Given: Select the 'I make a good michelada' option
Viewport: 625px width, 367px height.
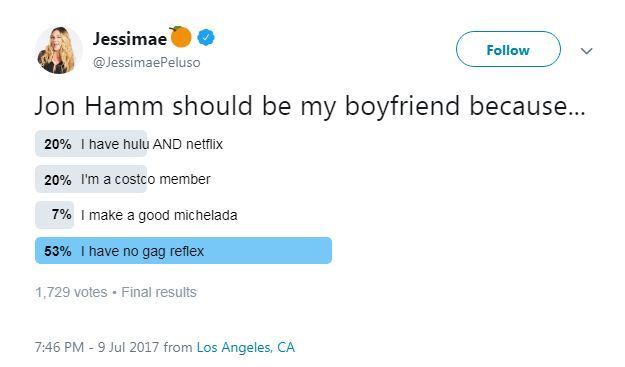Looking at the screenshot, I should (159, 215).
